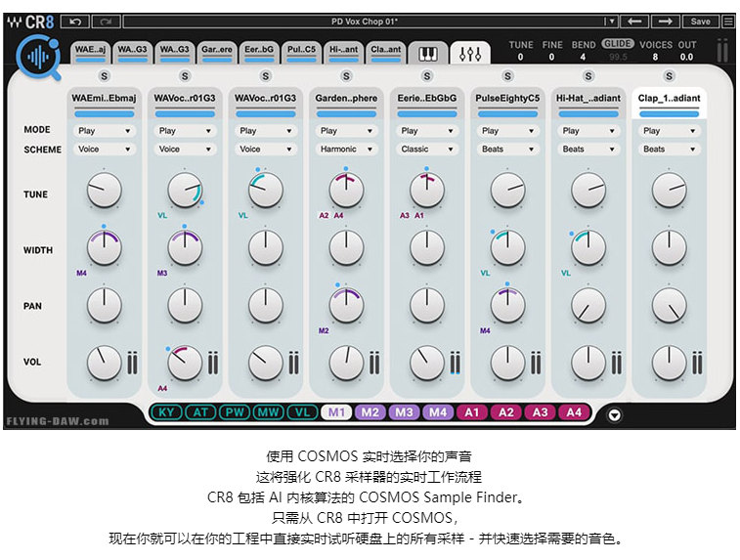Select the A2 modulator button
The width and height of the screenshot is (740, 560).
coord(506,412)
